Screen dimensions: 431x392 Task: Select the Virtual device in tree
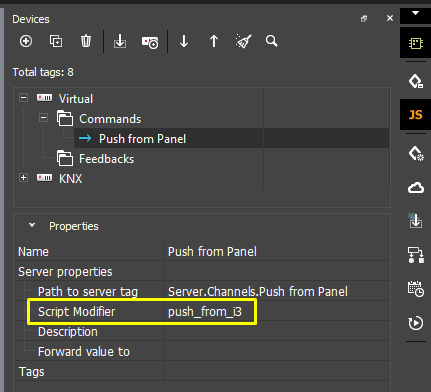(76, 99)
